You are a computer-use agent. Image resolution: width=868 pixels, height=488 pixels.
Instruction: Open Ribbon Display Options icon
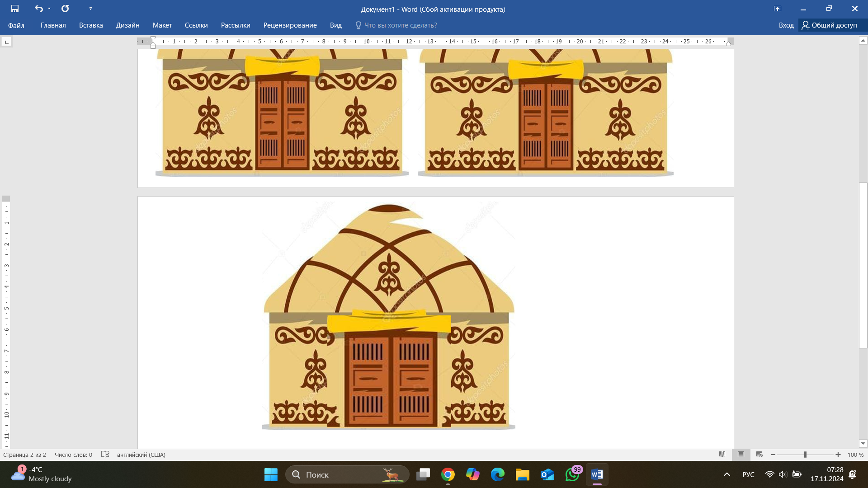(x=778, y=9)
